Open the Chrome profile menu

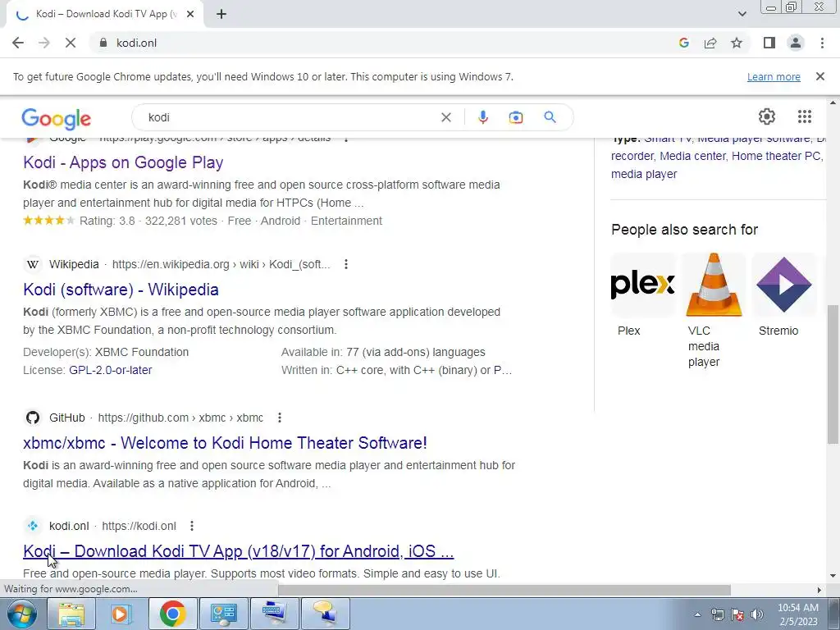(x=796, y=43)
